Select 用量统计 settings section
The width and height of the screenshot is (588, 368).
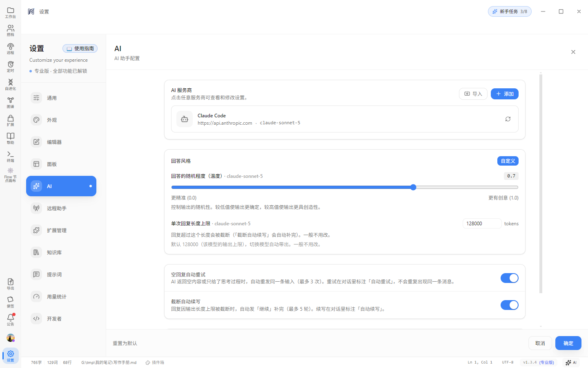pyautogui.click(x=61, y=296)
